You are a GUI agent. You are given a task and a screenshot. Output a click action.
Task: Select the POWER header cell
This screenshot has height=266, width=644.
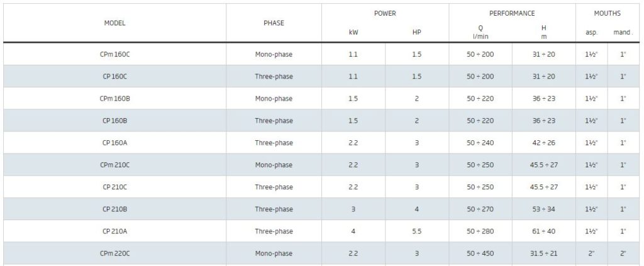pos(385,14)
